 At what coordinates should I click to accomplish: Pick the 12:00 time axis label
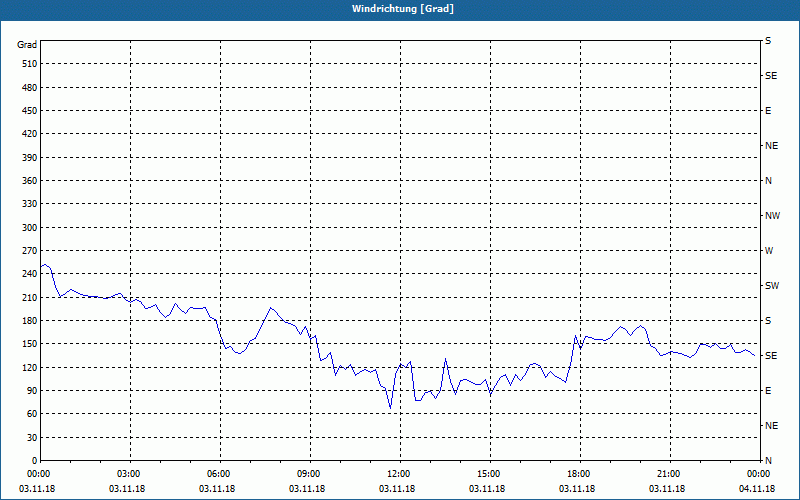[x=399, y=474]
